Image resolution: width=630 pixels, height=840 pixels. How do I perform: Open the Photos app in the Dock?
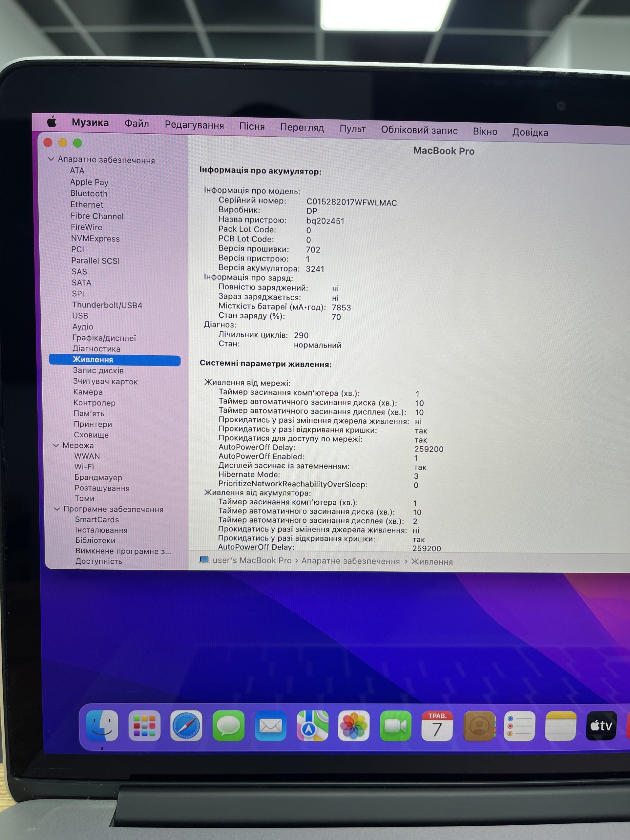click(353, 726)
